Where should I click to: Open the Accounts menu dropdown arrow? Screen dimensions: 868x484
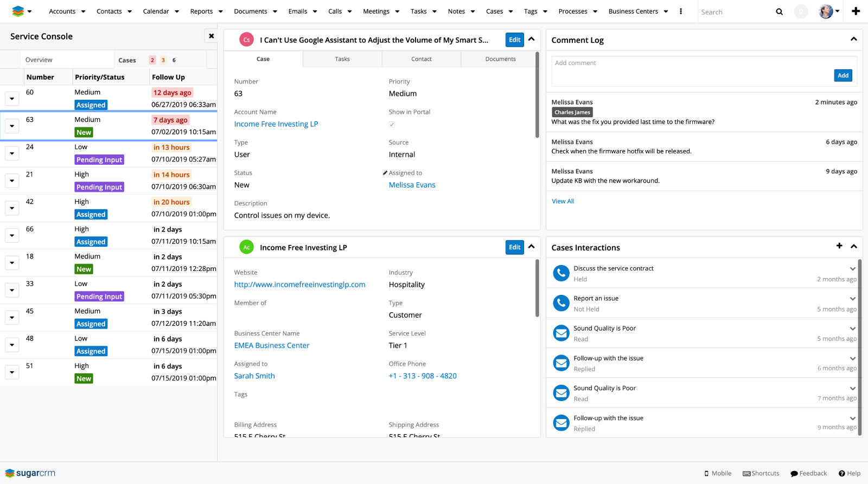[x=83, y=11]
